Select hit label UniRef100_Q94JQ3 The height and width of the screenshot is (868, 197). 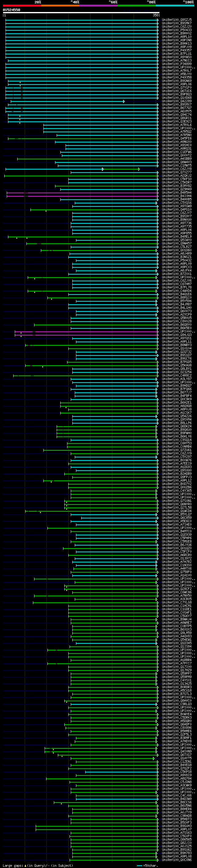tap(177, 335)
